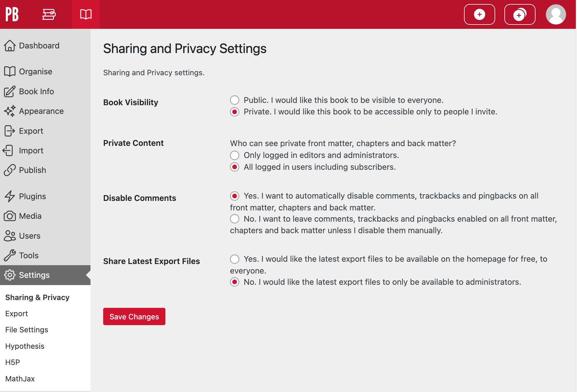Click the clone book plus icon
577x392 pixels.
point(520,14)
